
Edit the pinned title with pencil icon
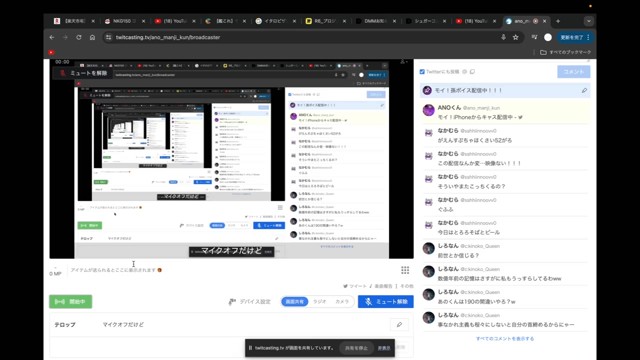(584, 90)
